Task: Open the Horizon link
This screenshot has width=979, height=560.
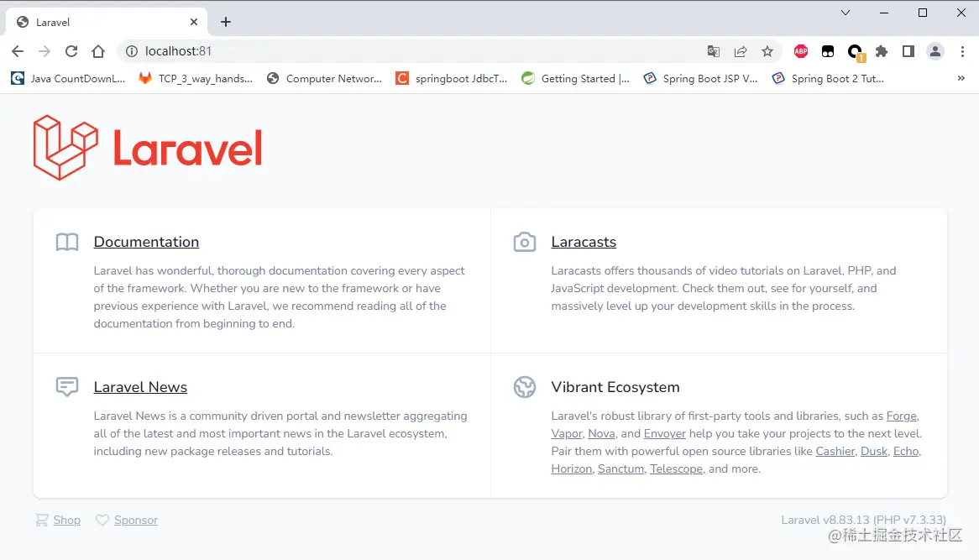Action: point(571,468)
